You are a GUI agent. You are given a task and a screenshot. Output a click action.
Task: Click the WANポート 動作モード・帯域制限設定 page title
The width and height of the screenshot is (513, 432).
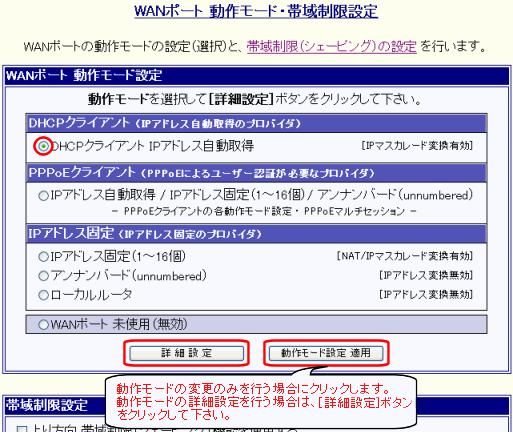[256, 11]
